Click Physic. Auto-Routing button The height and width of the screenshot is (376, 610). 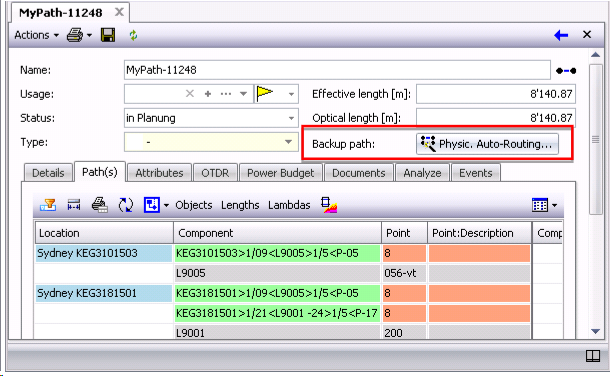point(487,144)
